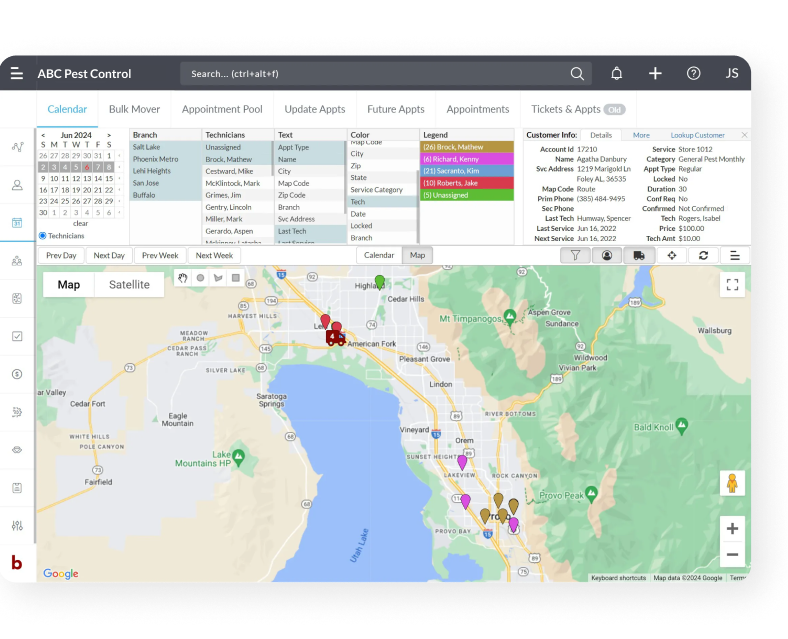Open the Appointment Pool tab
788x639 pixels.
[222, 109]
